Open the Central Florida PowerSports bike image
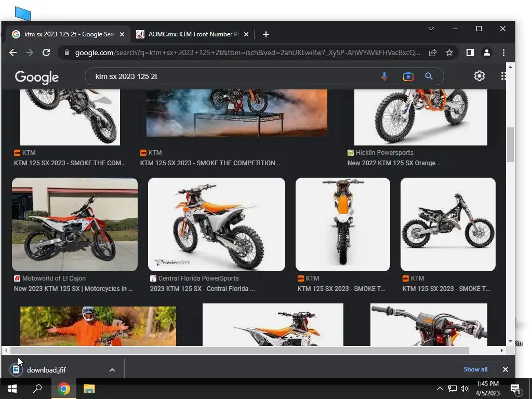The width and height of the screenshot is (532, 399). tap(217, 224)
